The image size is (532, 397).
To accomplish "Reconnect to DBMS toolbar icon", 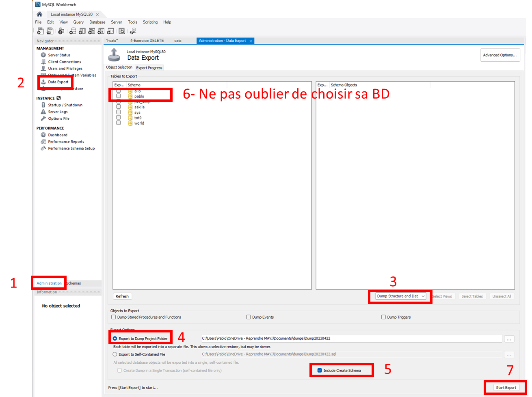I will (x=133, y=31).
